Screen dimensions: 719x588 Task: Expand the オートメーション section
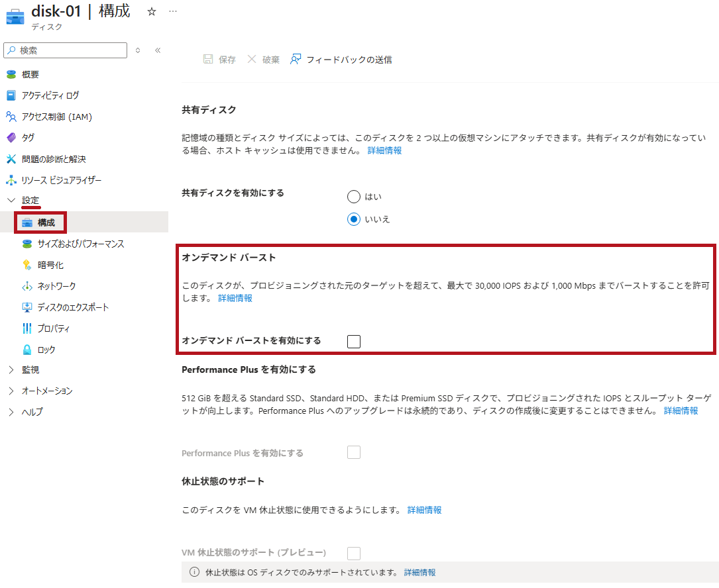(11, 391)
